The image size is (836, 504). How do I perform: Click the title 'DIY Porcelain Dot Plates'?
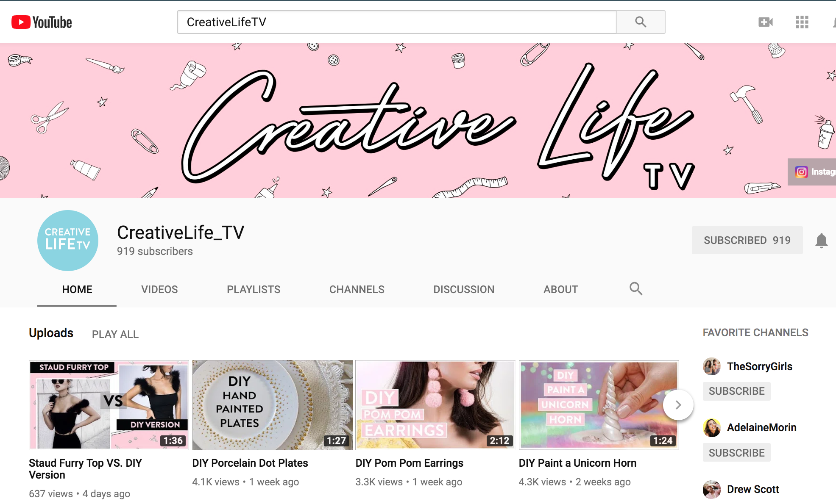click(x=250, y=463)
